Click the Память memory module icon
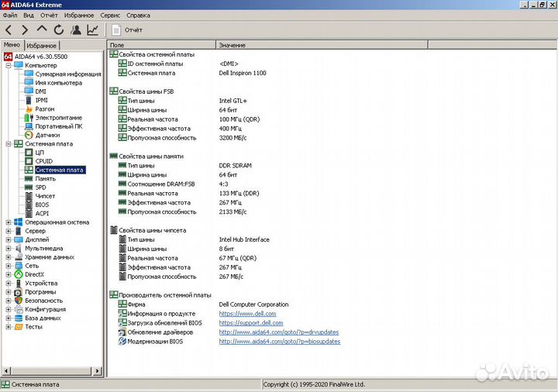Image resolution: width=558 pixels, height=392 pixels. point(29,179)
